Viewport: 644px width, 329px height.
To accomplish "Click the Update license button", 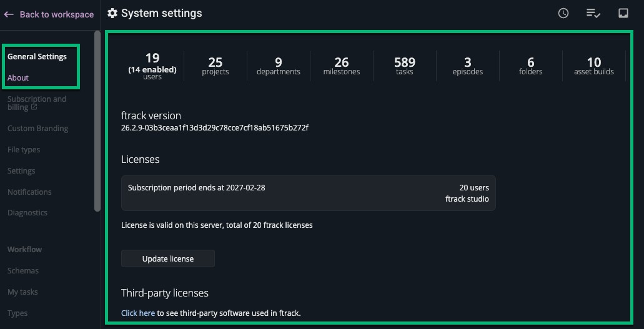I will point(168,258).
